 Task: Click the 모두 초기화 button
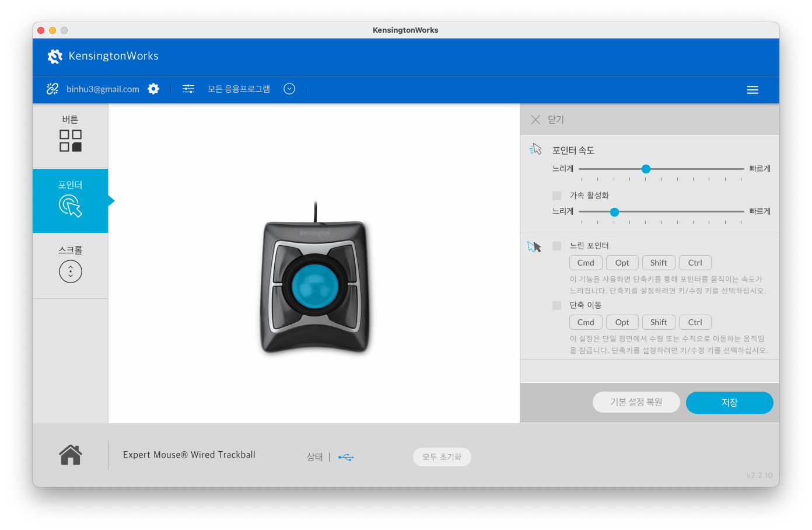pyautogui.click(x=442, y=457)
